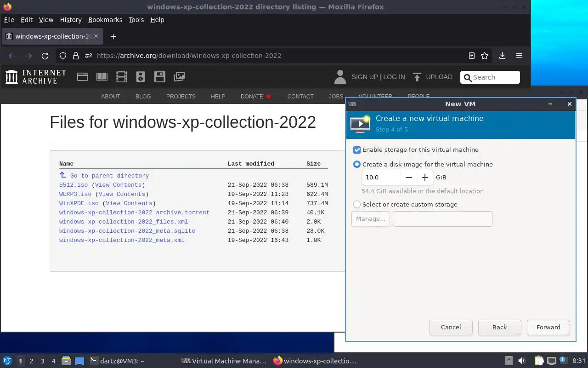This screenshot has height=368, width=588.
Task: Open file manager icon in taskbar
Action: 66,361
